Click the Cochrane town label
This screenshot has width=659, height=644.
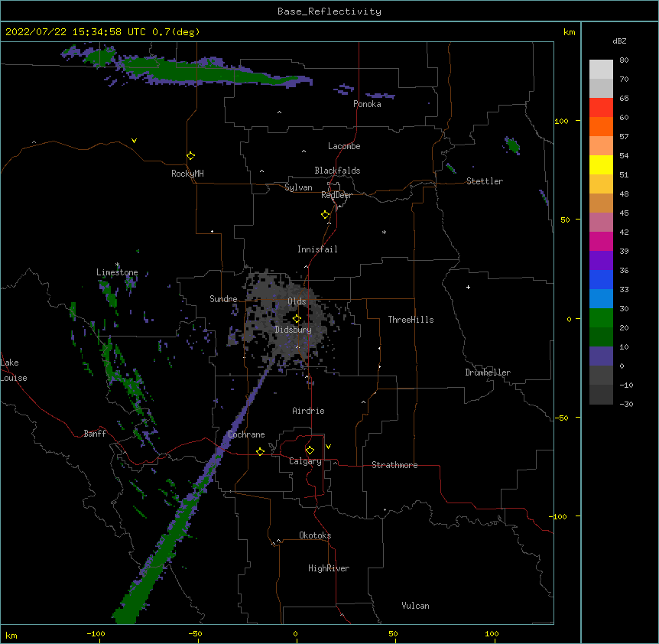(x=246, y=434)
